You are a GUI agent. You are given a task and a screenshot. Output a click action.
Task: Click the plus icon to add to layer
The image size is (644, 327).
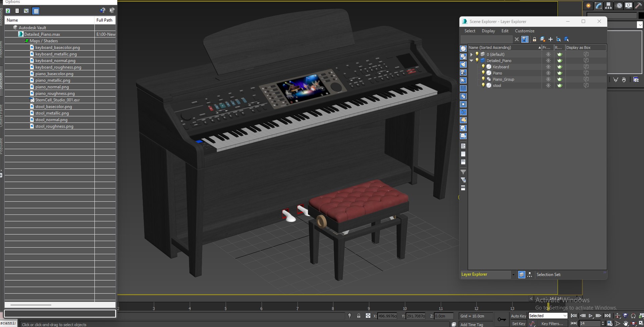click(550, 39)
